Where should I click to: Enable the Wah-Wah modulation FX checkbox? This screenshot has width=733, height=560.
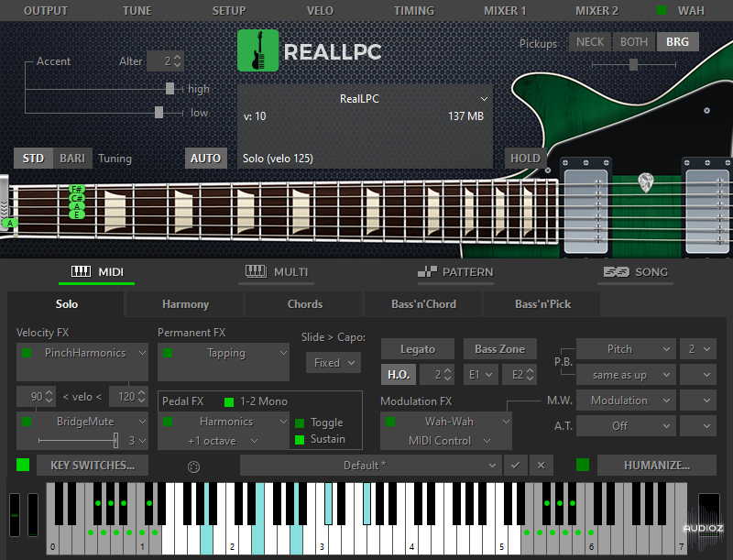tap(390, 422)
